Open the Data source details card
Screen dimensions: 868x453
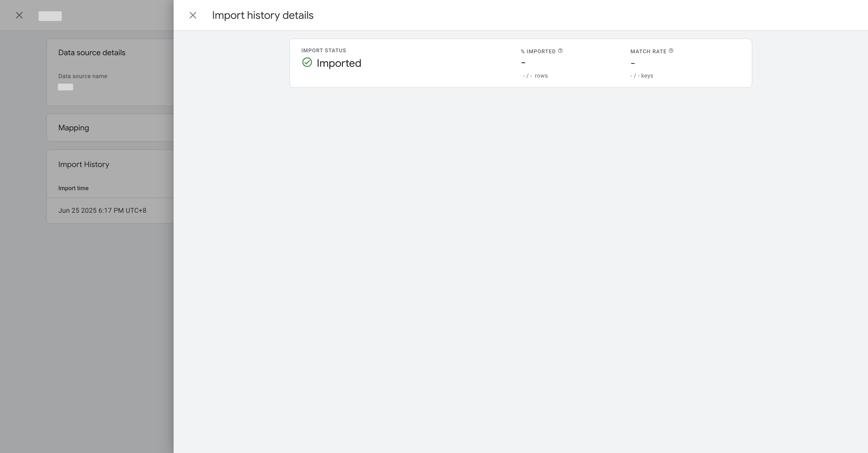tap(92, 53)
